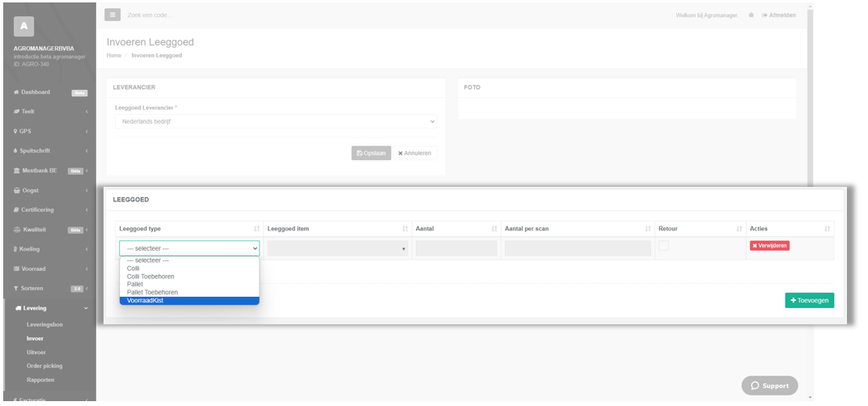The image size is (868, 406).
Task: Choose '--- selecteer ---' in dropdown list
Action: tap(189, 260)
